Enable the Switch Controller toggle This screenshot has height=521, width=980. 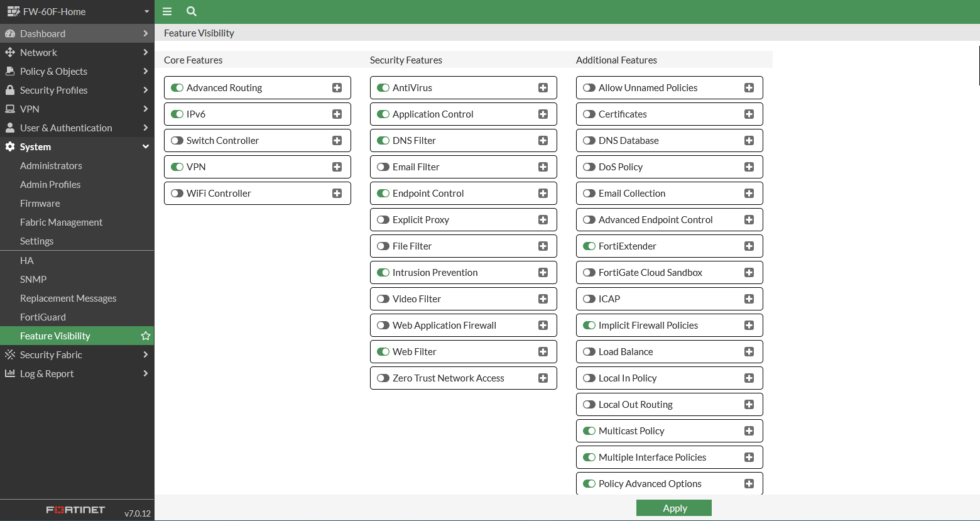(177, 141)
